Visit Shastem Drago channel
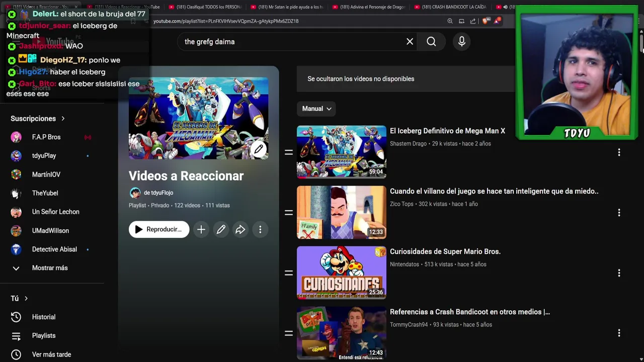 408,144
